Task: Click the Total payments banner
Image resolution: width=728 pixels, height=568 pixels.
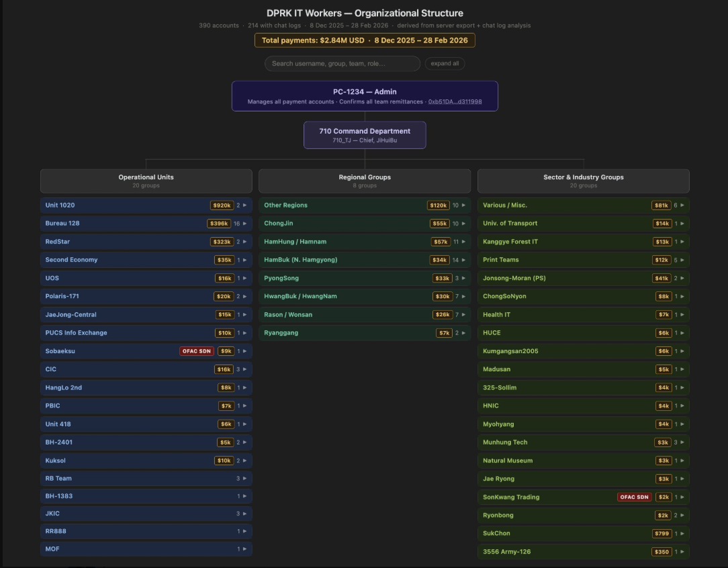Action: (365, 40)
